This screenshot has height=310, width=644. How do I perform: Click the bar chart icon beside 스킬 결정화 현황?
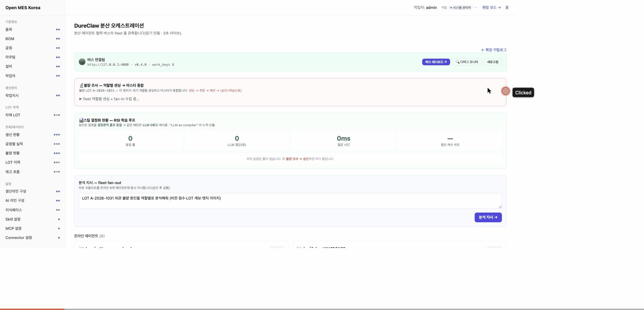point(81,120)
